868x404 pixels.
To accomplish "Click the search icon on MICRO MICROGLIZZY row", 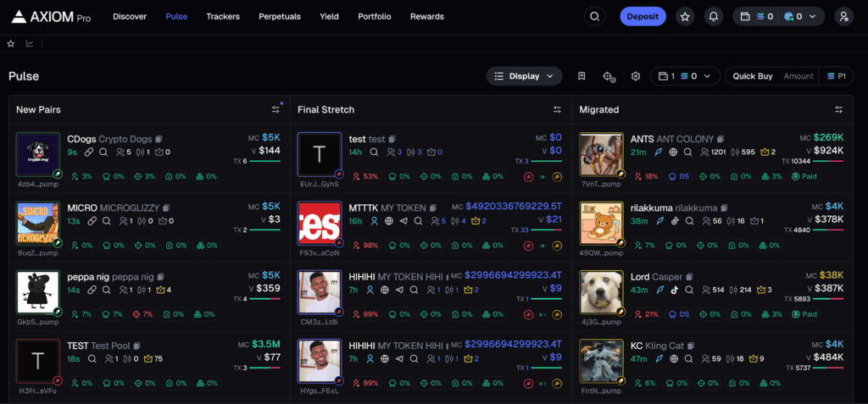I will point(106,221).
